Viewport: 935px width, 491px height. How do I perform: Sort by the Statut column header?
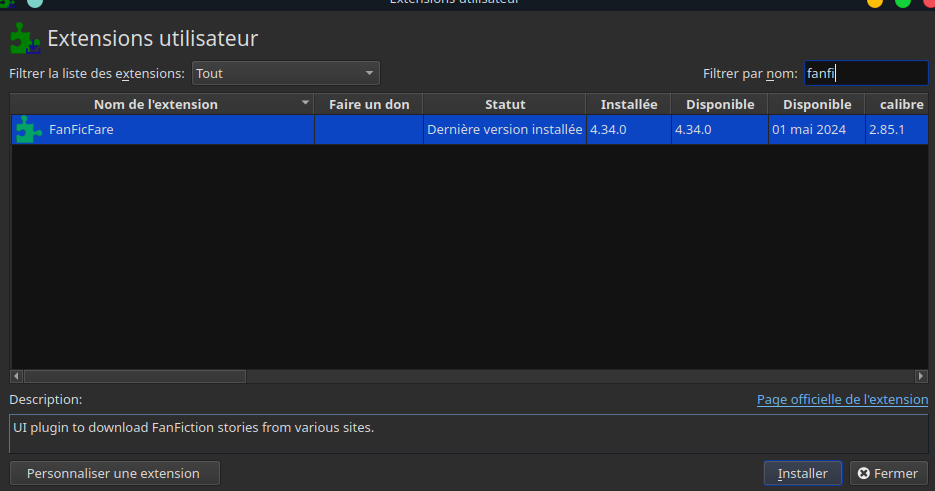tap(504, 104)
